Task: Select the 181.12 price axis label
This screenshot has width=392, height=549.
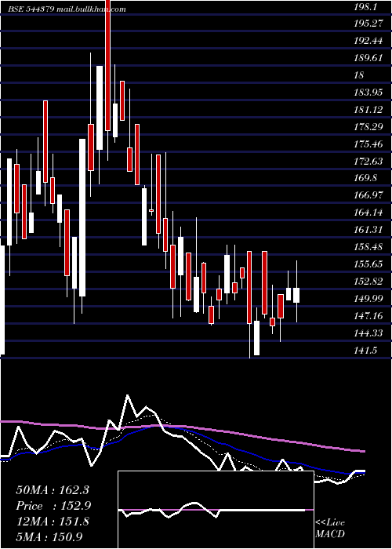Action: pyautogui.click(x=368, y=109)
